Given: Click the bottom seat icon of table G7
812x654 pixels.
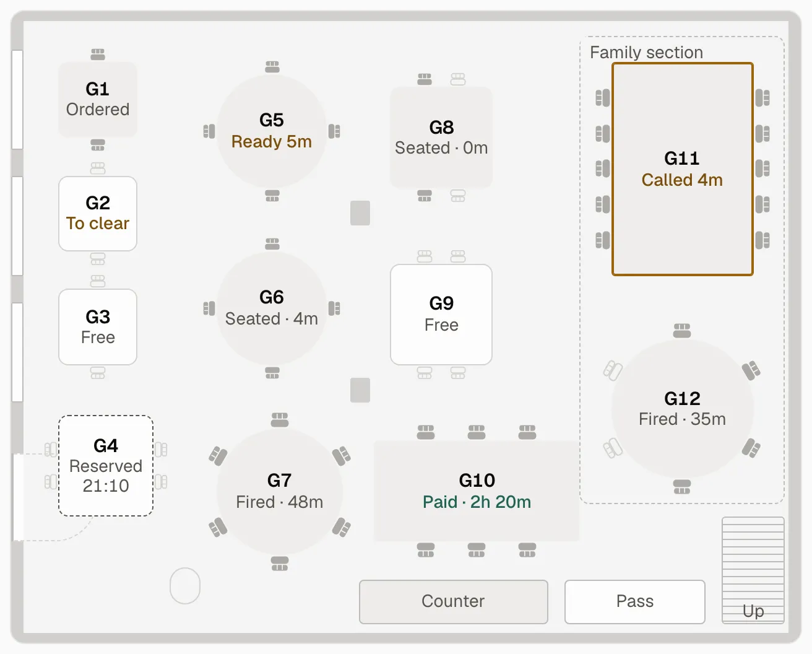Looking at the screenshot, I should coord(280,564).
